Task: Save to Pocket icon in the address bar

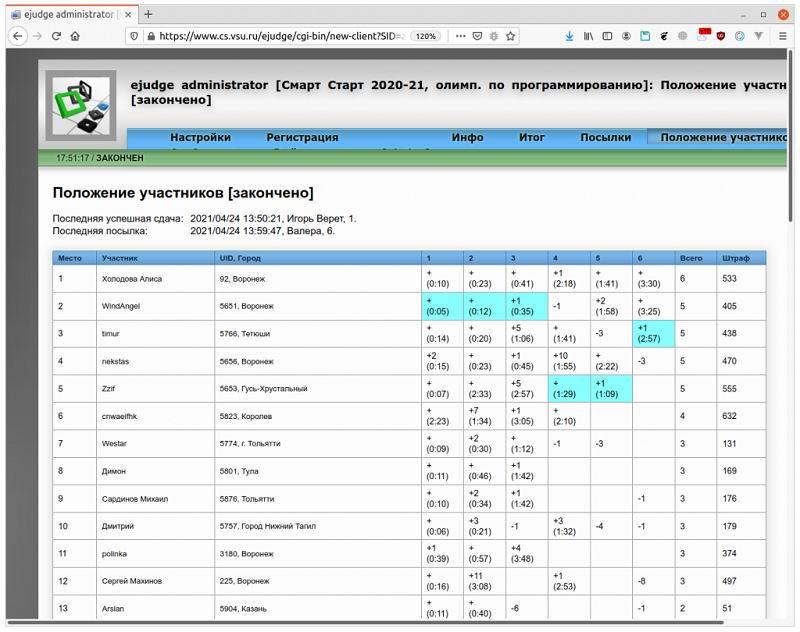Action: point(477,36)
